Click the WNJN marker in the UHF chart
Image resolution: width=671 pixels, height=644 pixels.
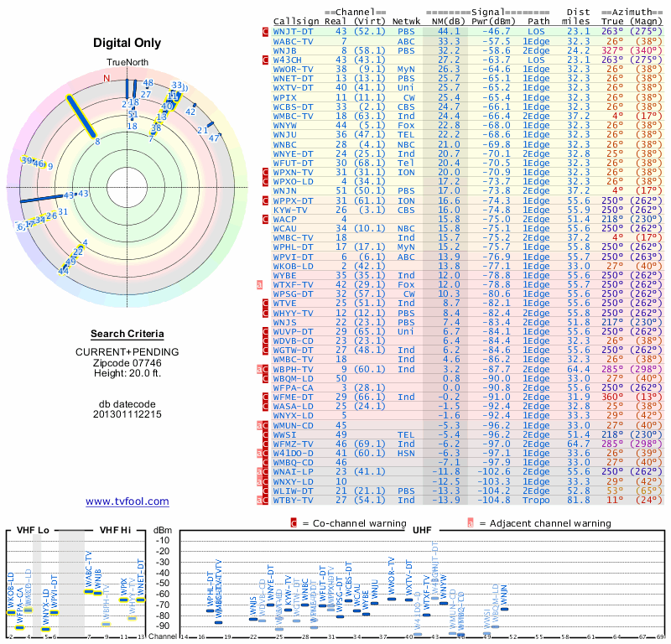[x=505, y=609]
